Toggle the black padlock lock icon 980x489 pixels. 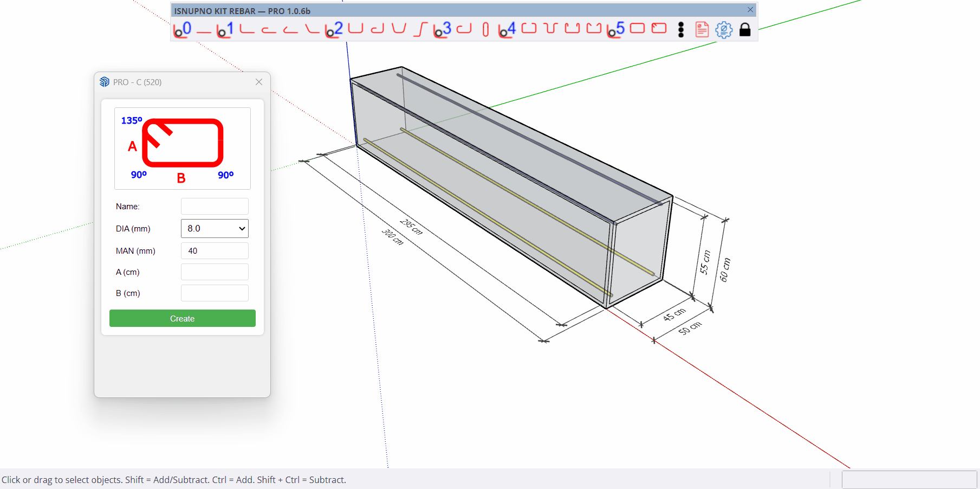[x=745, y=30]
